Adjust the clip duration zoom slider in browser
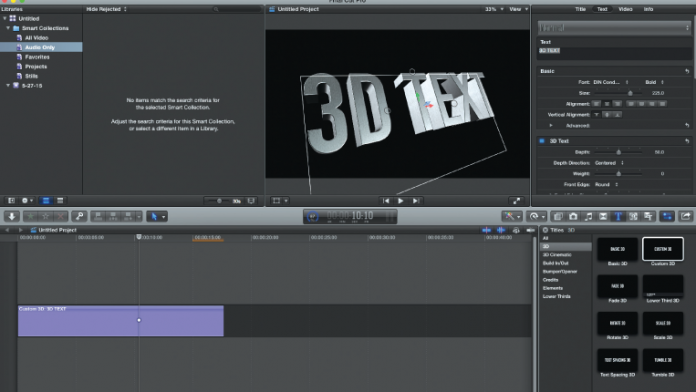The width and height of the screenshot is (696, 392). pos(219,201)
